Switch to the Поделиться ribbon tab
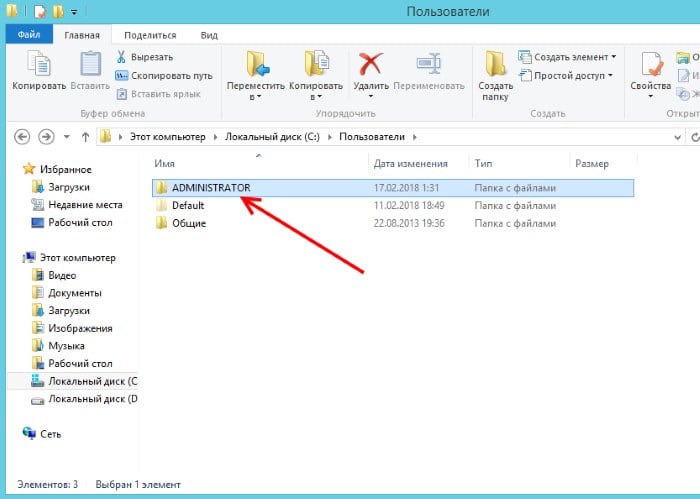The height and width of the screenshot is (499, 700). pos(152,34)
